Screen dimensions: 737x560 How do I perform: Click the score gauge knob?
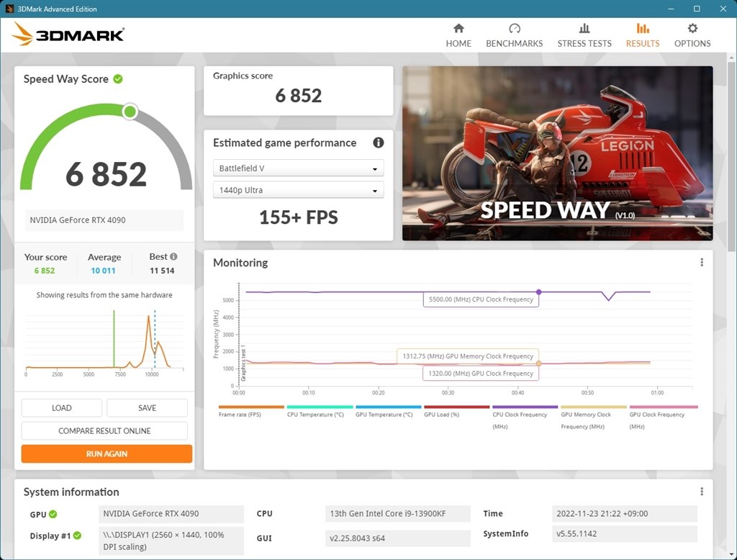pos(130,112)
